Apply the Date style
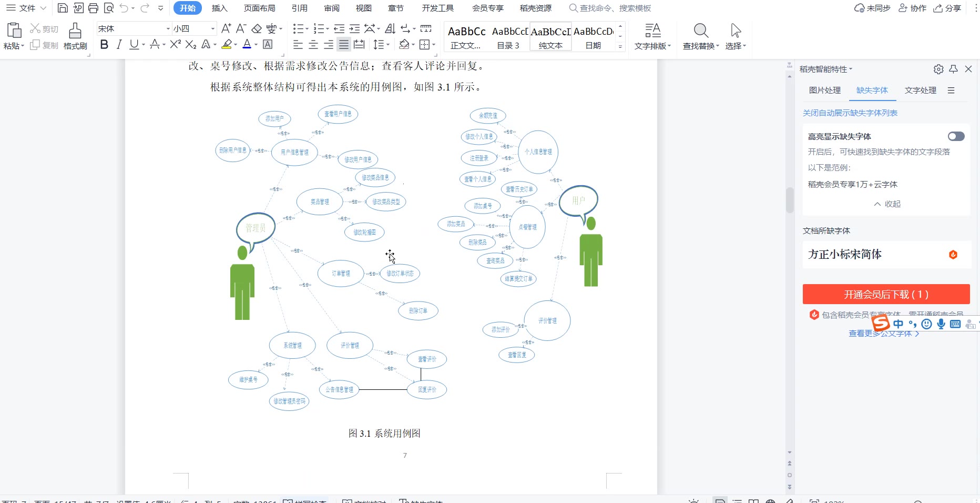 click(593, 36)
